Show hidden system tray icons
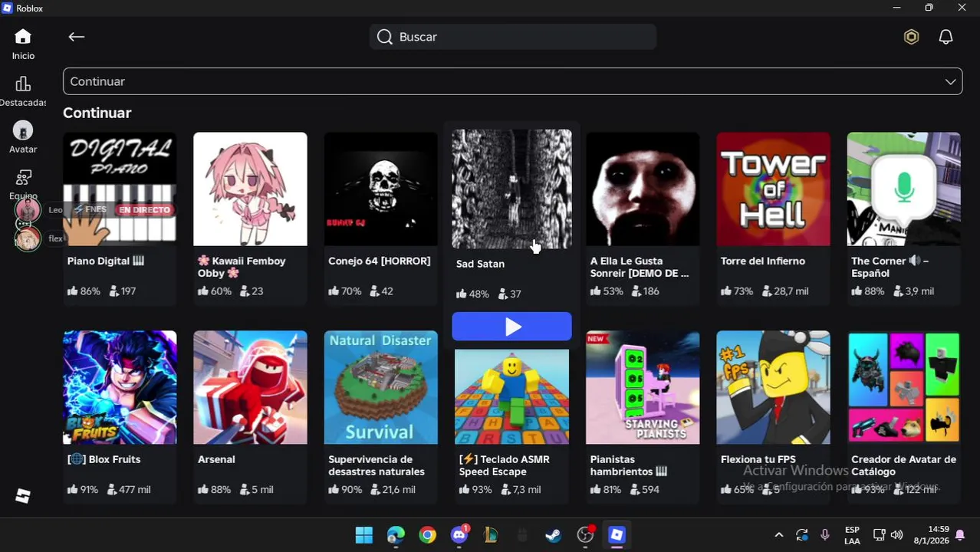The image size is (980, 552). coord(779,535)
